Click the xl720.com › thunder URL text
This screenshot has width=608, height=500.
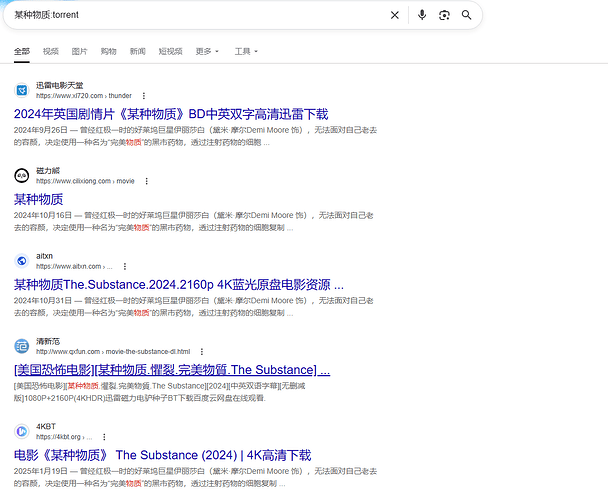point(84,96)
